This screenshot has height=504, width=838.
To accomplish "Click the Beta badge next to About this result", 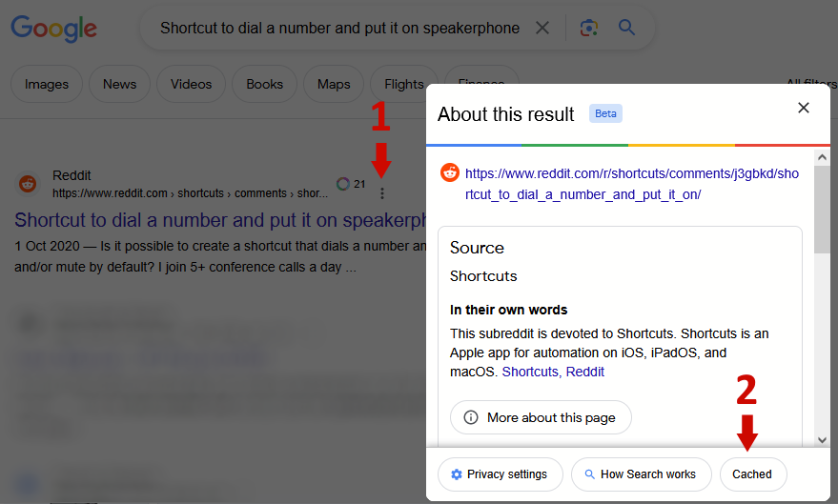I will [605, 113].
